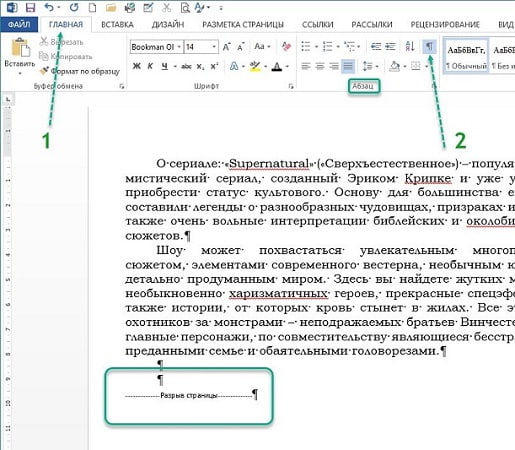Open the ФАЙЛ tab
Viewport: 515px width, 450px height.
pyautogui.click(x=19, y=24)
